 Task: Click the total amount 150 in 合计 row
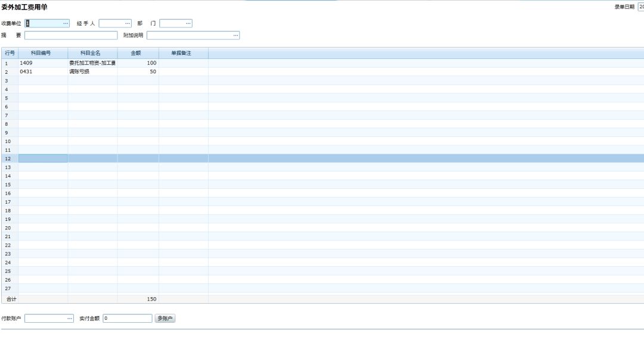point(138,299)
